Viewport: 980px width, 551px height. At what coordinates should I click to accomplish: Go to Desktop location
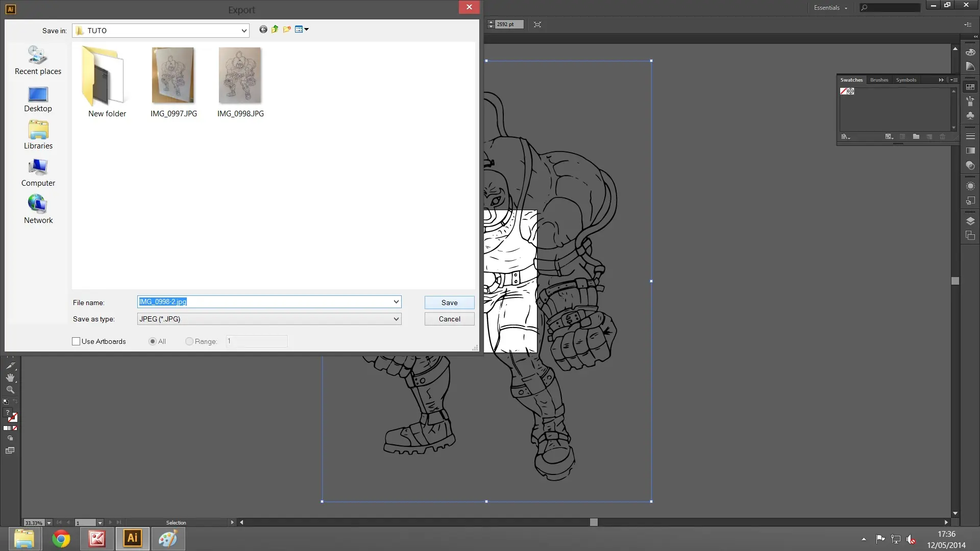pyautogui.click(x=38, y=99)
